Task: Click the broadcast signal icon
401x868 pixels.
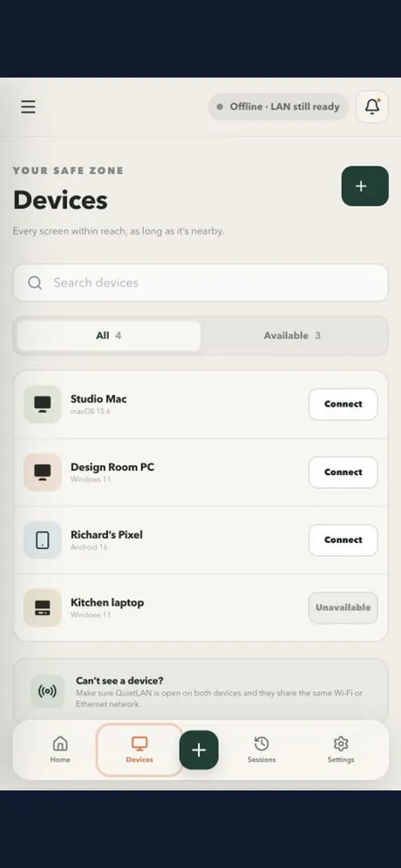Action: click(x=47, y=691)
